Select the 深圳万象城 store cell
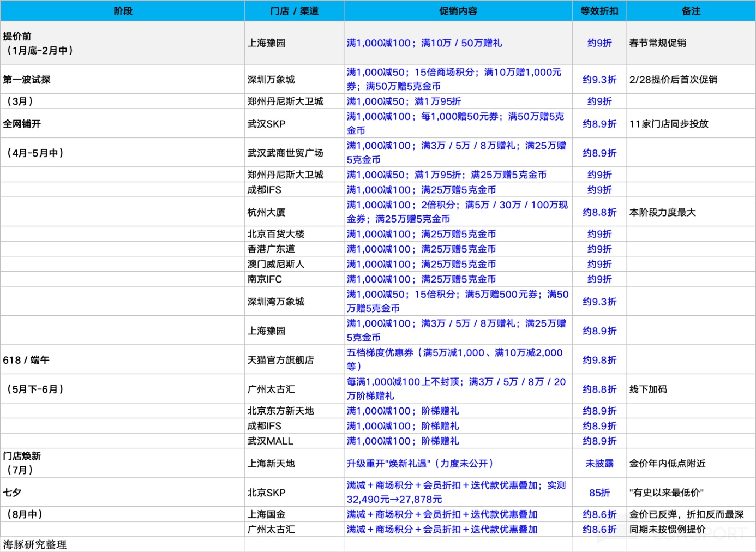Screen dimensions: 756x552 (295, 79)
